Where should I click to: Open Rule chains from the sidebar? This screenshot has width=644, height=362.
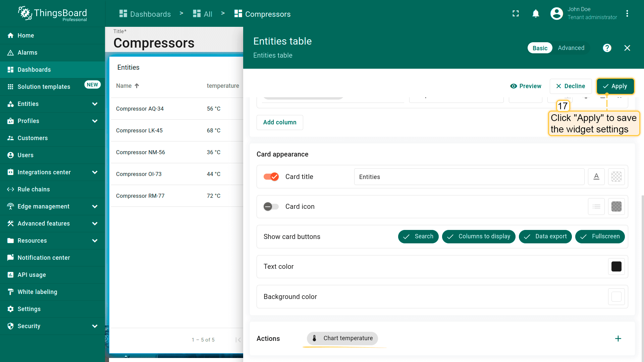coord(34,189)
